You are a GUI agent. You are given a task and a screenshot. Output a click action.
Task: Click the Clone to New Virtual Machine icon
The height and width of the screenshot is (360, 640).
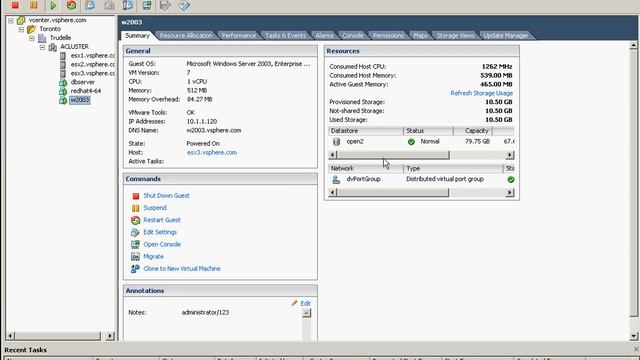[135, 269]
